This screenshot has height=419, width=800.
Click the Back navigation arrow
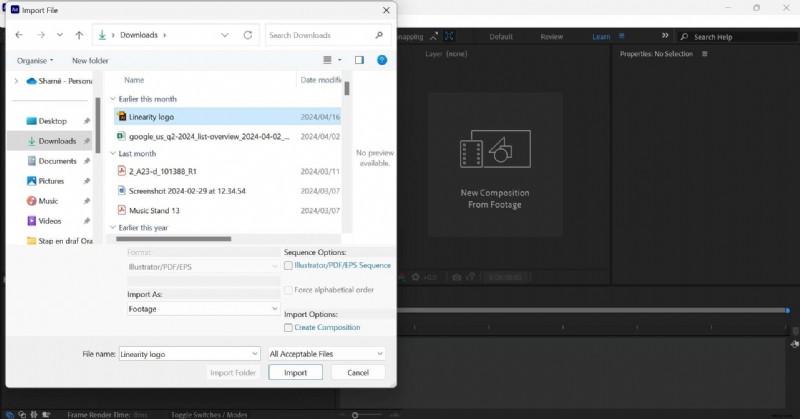(19, 35)
